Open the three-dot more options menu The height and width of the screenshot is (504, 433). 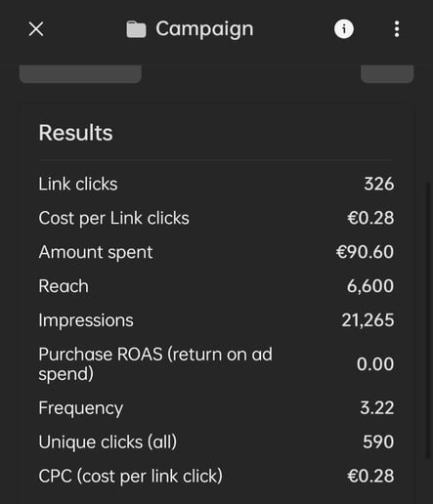(x=397, y=29)
